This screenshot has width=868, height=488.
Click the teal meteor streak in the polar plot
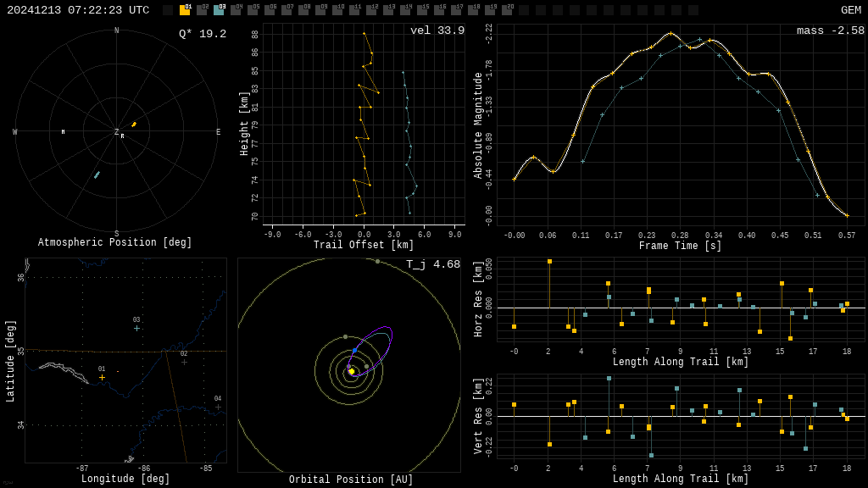[97, 175]
